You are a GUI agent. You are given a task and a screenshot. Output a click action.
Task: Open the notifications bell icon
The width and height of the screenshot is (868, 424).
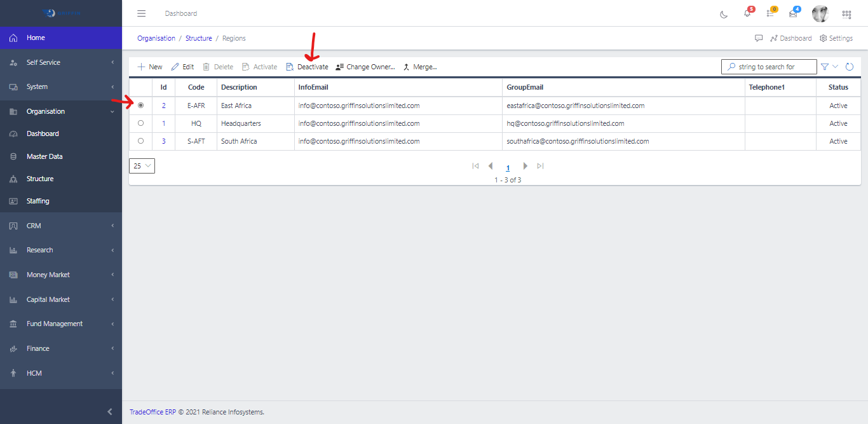click(747, 14)
